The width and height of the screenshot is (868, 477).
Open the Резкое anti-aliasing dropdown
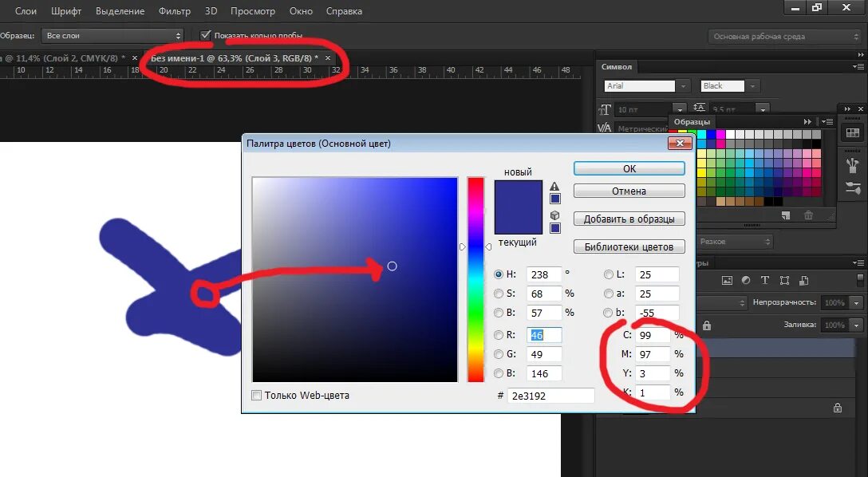[734, 241]
